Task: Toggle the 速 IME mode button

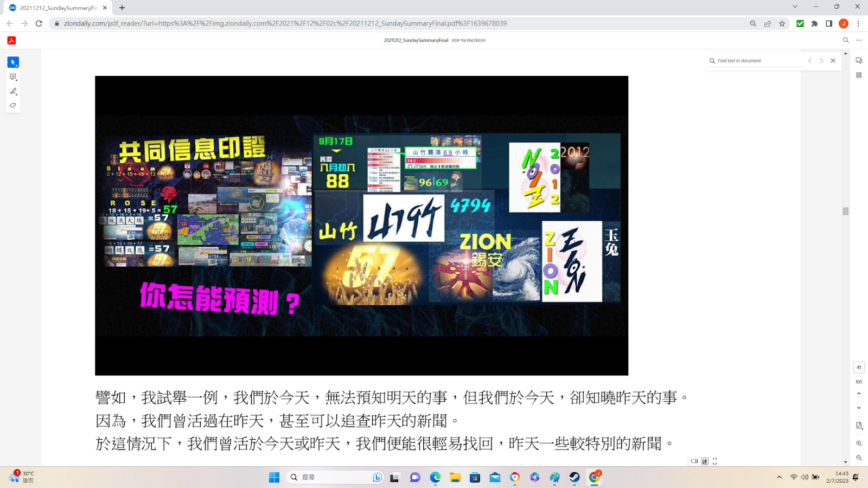Action: point(705,461)
